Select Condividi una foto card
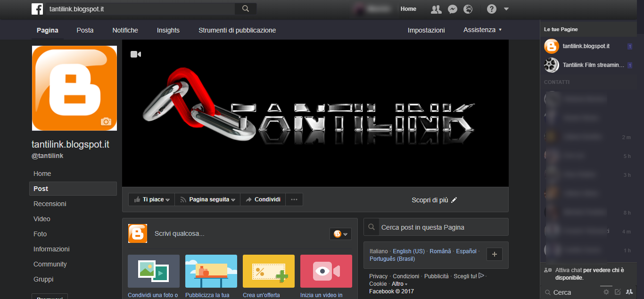This screenshot has width=644, height=299. 154,277
